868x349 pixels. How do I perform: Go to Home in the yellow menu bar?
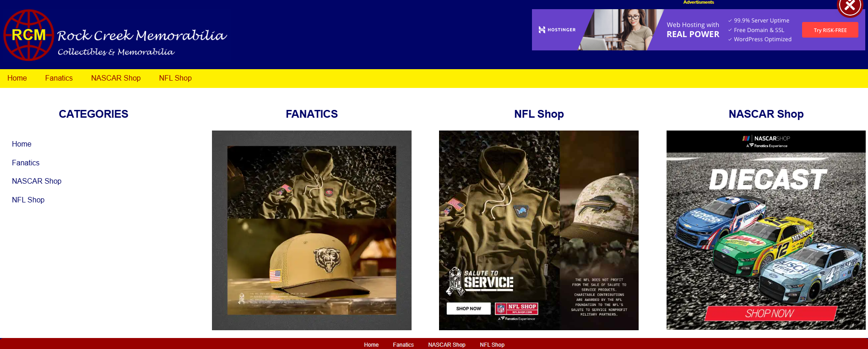point(17,78)
